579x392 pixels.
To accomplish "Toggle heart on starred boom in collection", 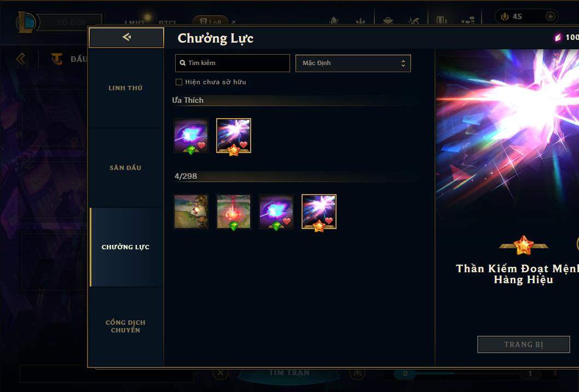I will 329,220.
